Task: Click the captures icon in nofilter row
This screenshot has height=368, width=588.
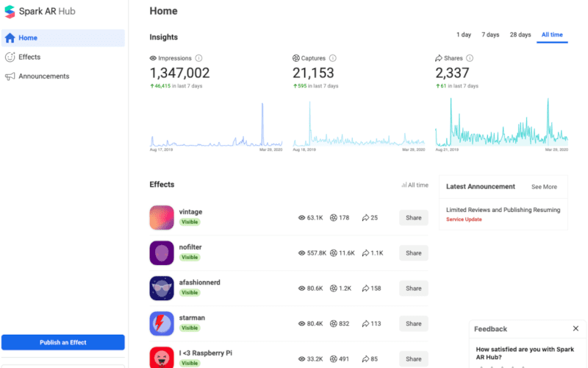Action: tap(334, 253)
